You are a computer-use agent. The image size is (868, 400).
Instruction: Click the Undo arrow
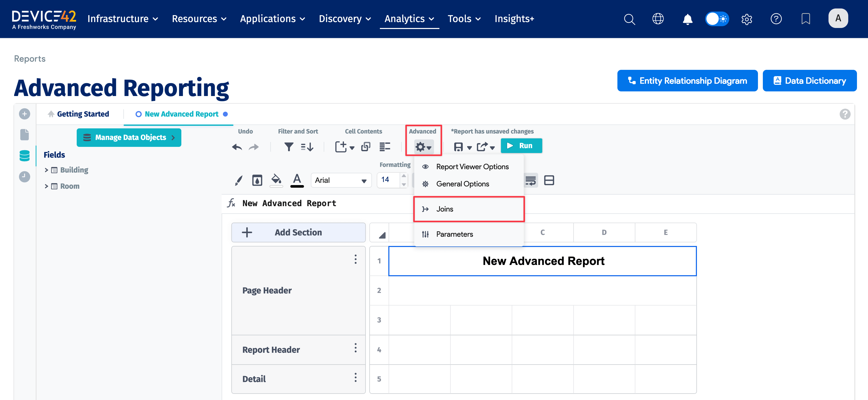(237, 147)
